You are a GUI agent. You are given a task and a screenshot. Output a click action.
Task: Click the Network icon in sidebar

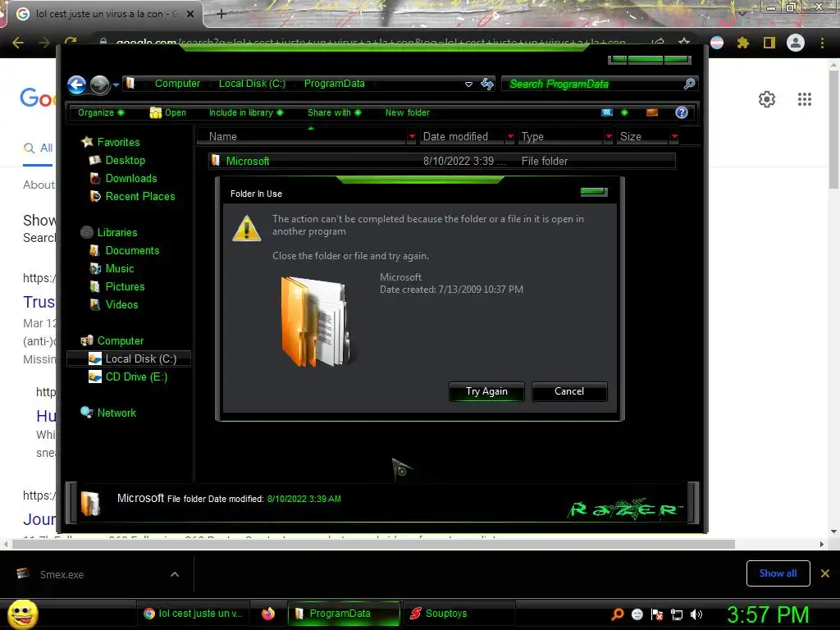(x=86, y=412)
